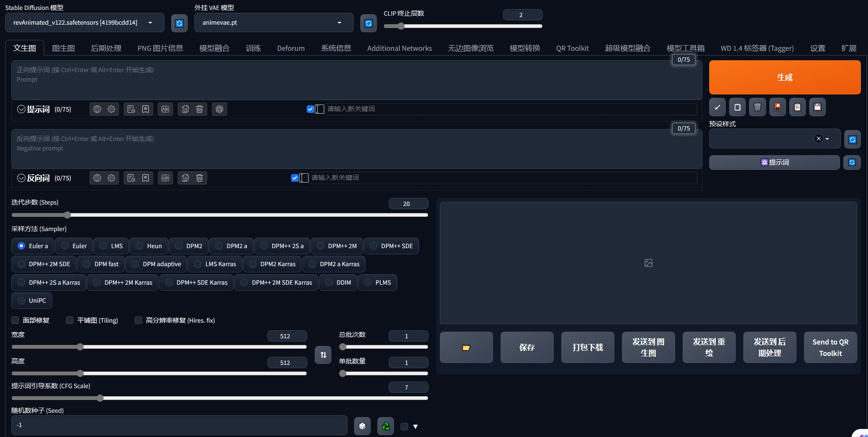Image resolution: width=868 pixels, height=437 pixels.
Task: Enable 高分辨率修复 (Hires. fix) checkbox
Action: tap(138, 320)
